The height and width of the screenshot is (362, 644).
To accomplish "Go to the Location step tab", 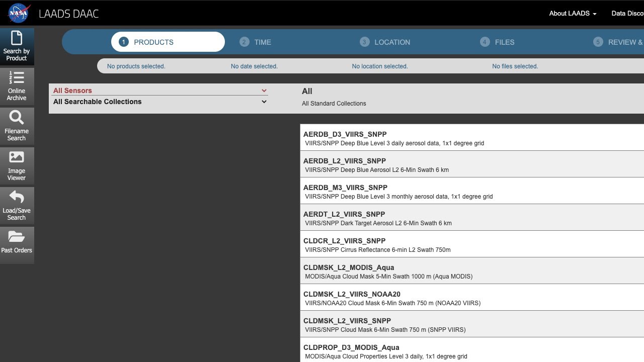I will (385, 42).
